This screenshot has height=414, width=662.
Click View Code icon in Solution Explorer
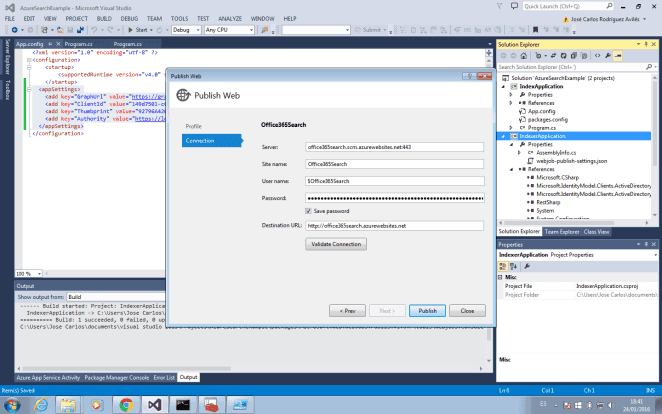[x=597, y=56]
